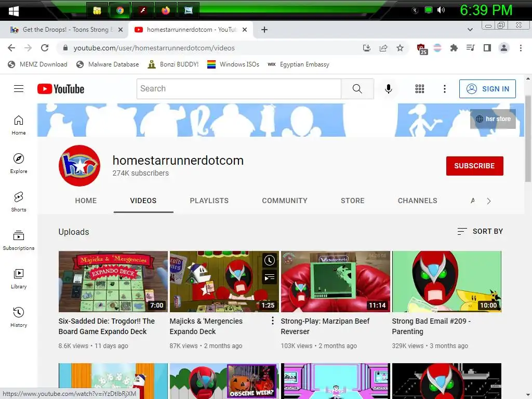Activate voice search microphone

[389, 89]
